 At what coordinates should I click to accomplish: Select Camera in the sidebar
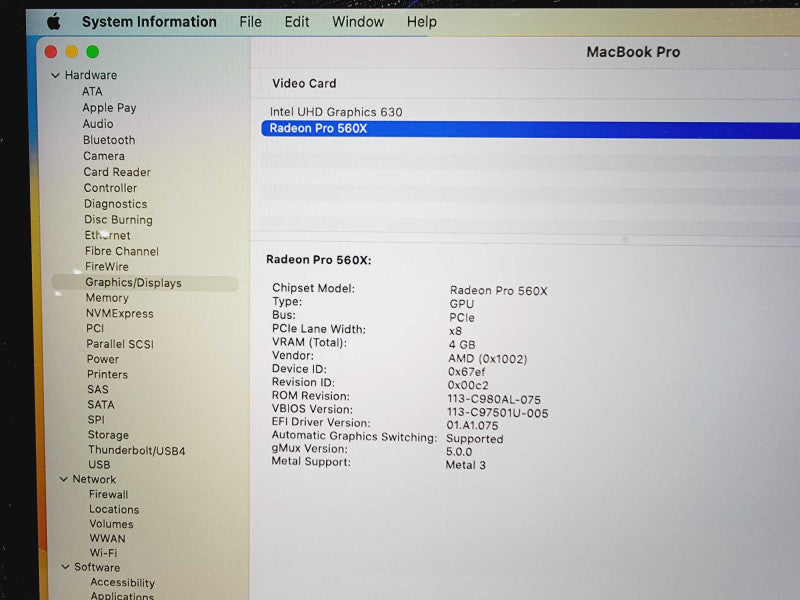(104, 156)
